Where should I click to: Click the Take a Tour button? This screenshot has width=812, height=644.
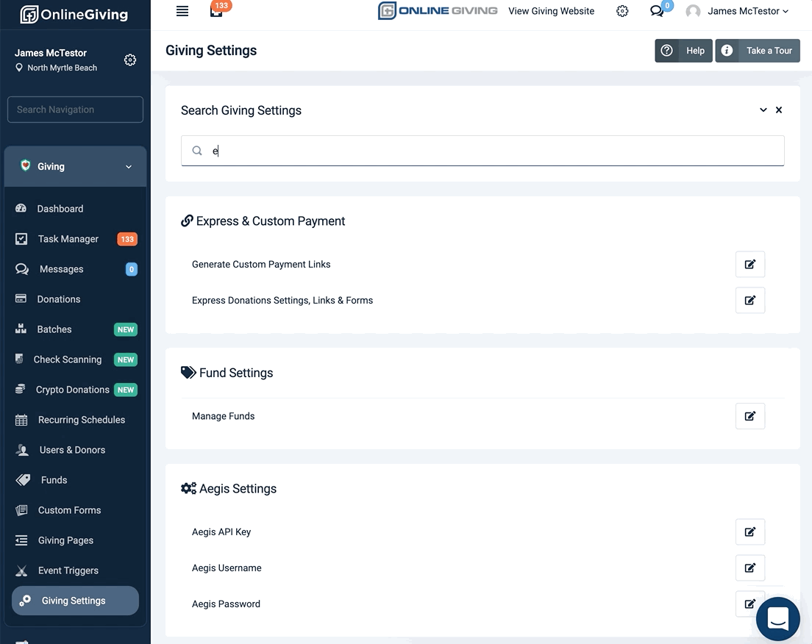coord(757,50)
